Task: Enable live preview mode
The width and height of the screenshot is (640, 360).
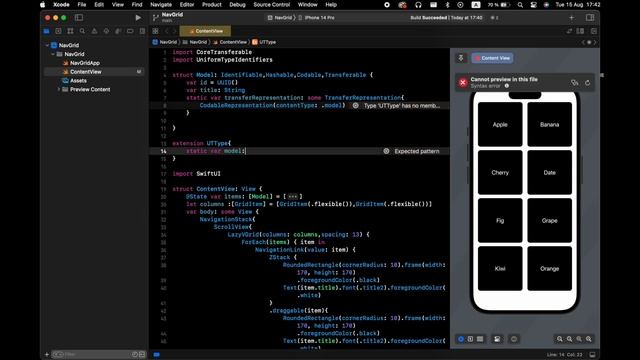Action: (x=461, y=339)
